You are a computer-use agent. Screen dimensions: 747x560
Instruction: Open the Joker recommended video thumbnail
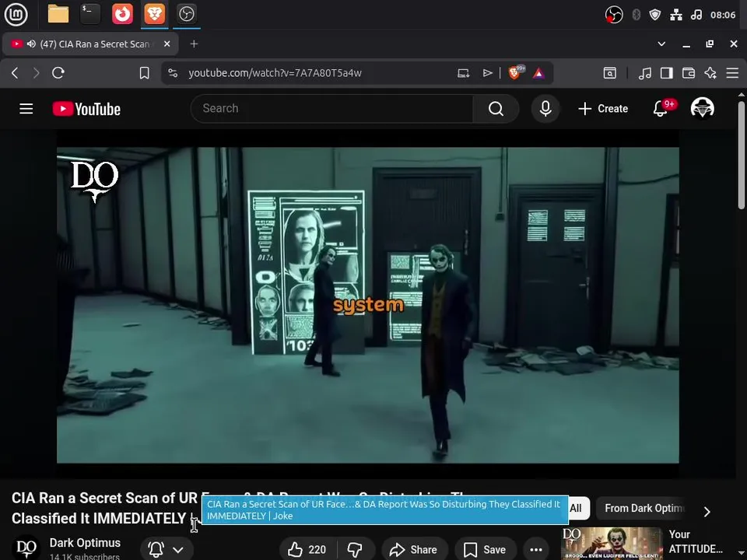612,544
